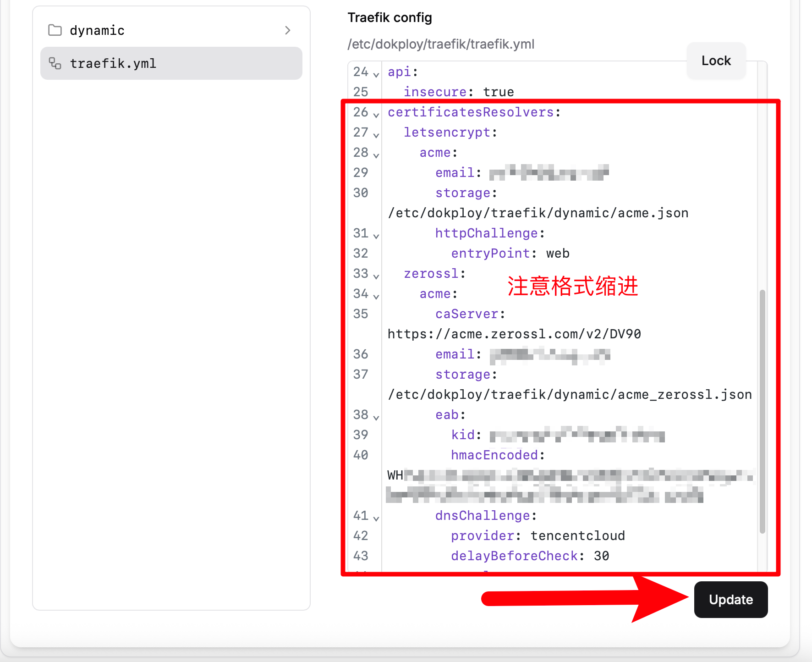This screenshot has width=812, height=662.
Task: Open the dynamic folder entry
Action: coord(97,30)
